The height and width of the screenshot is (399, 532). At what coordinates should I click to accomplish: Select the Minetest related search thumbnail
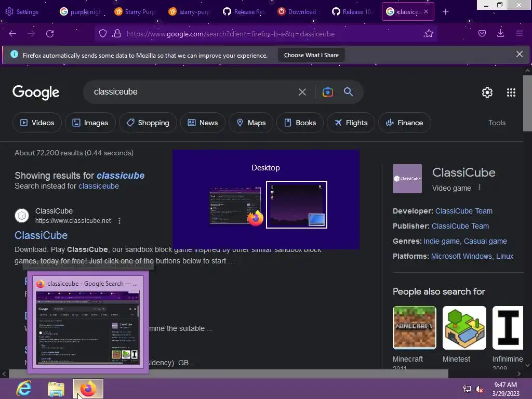(464, 328)
